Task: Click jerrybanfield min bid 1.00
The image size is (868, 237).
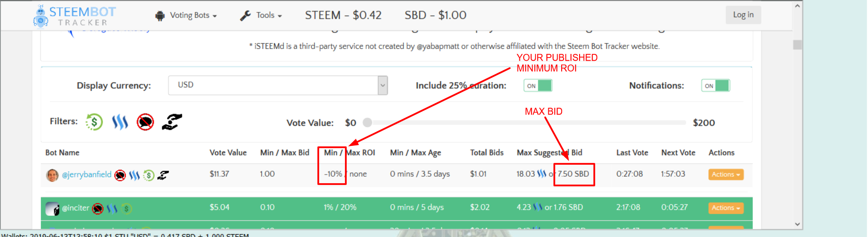Action: pyautogui.click(x=267, y=174)
